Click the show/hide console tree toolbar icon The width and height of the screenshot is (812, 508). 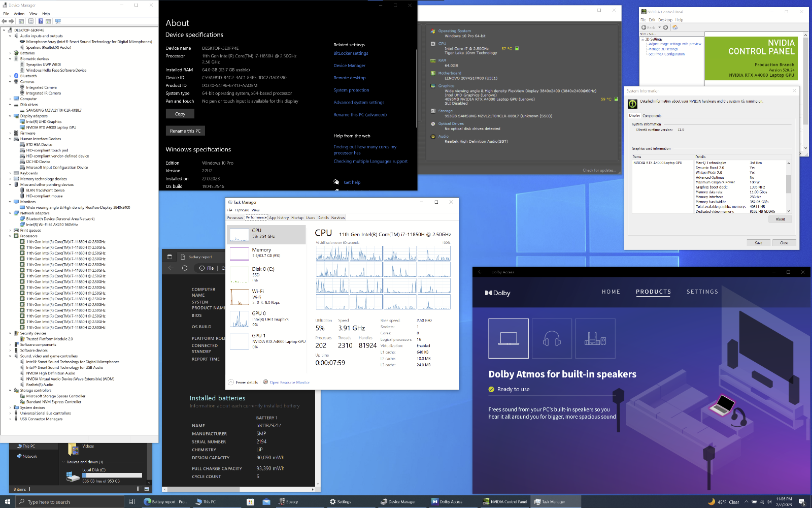pos(21,21)
